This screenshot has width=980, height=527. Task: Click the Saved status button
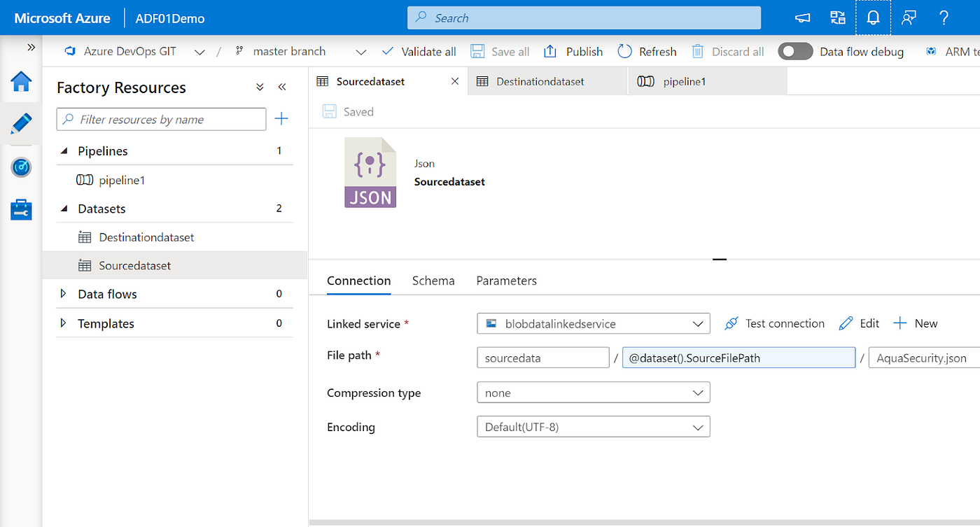pos(349,112)
